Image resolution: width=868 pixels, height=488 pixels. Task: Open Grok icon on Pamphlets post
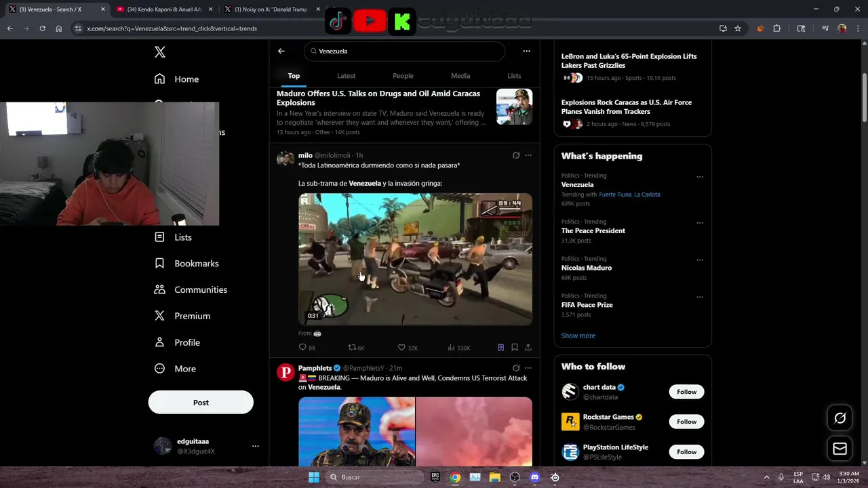(516, 368)
